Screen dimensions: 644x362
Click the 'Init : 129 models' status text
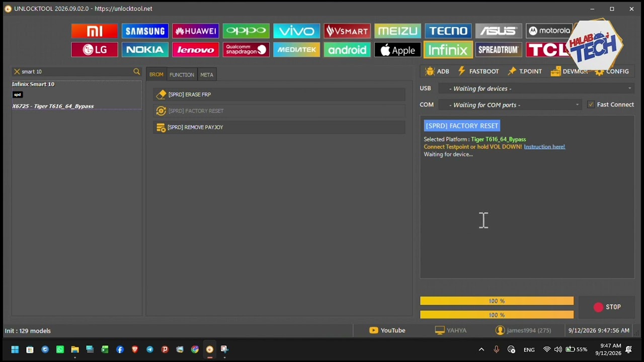[x=28, y=331]
